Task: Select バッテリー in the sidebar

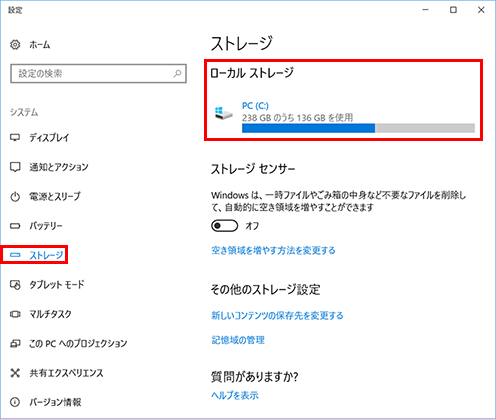Action: (x=46, y=226)
